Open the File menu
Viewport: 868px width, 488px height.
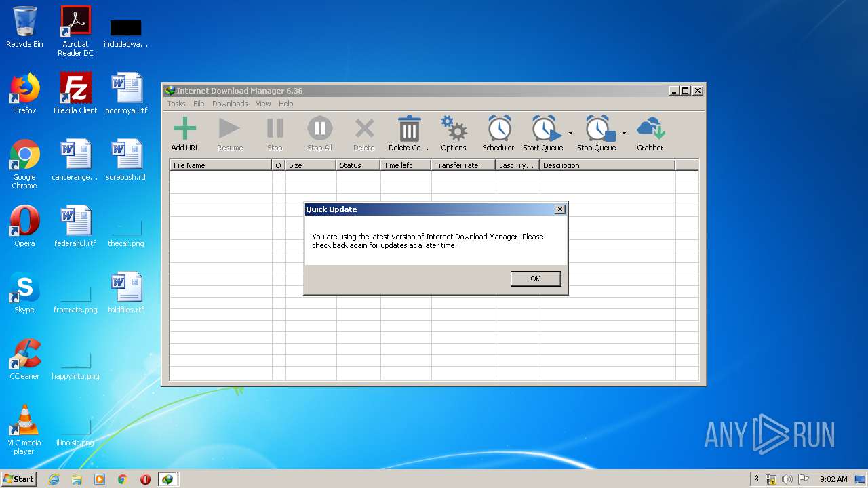[x=199, y=104]
